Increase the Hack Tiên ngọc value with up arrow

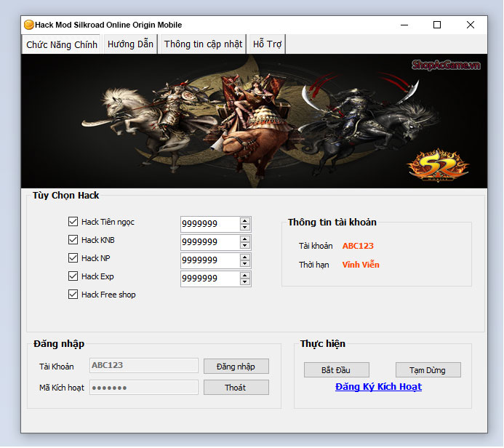coord(245,221)
